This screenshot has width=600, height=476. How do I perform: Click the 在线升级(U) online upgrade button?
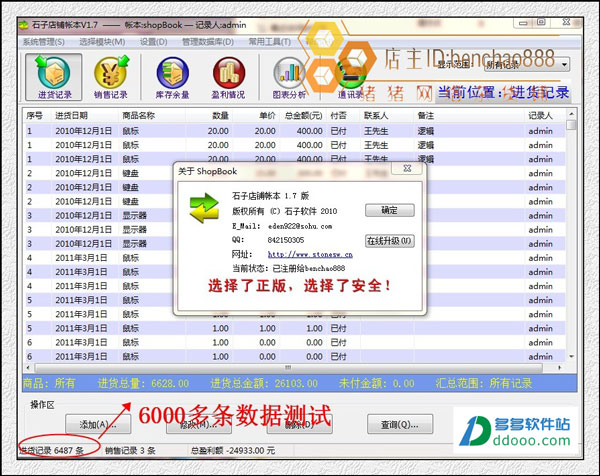point(390,241)
